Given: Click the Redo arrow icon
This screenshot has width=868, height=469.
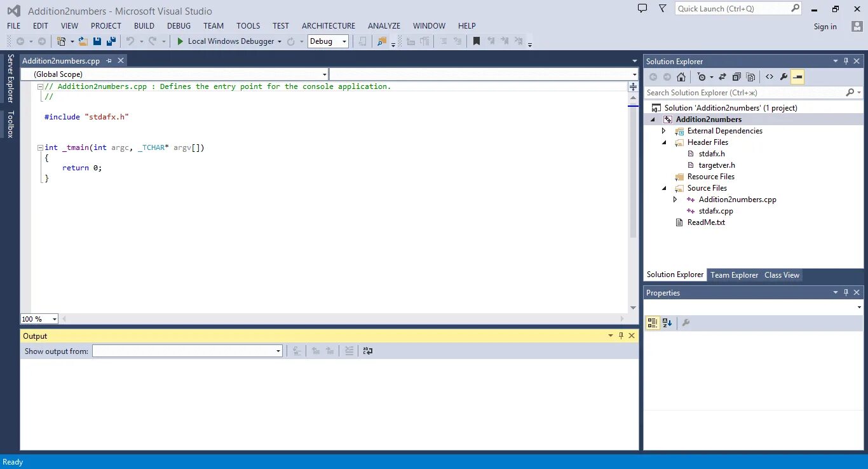Looking at the screenshot, I should click(153, 41).
